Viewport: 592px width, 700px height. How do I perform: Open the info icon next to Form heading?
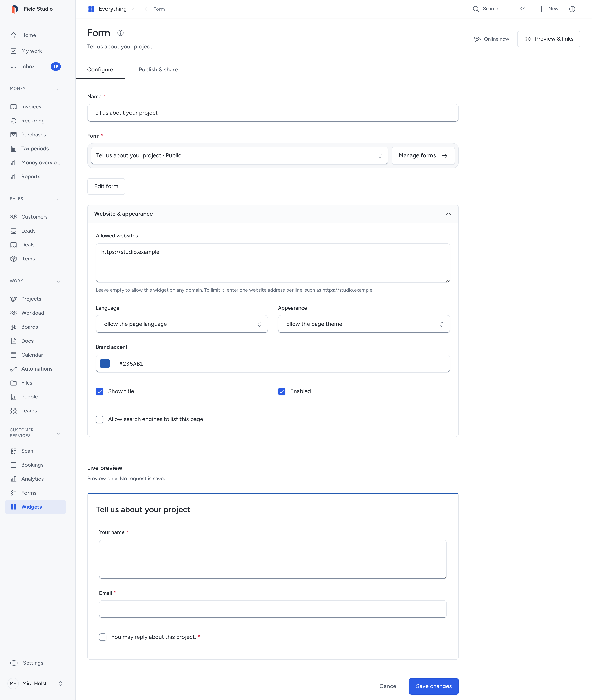click(x=120, y=33)
